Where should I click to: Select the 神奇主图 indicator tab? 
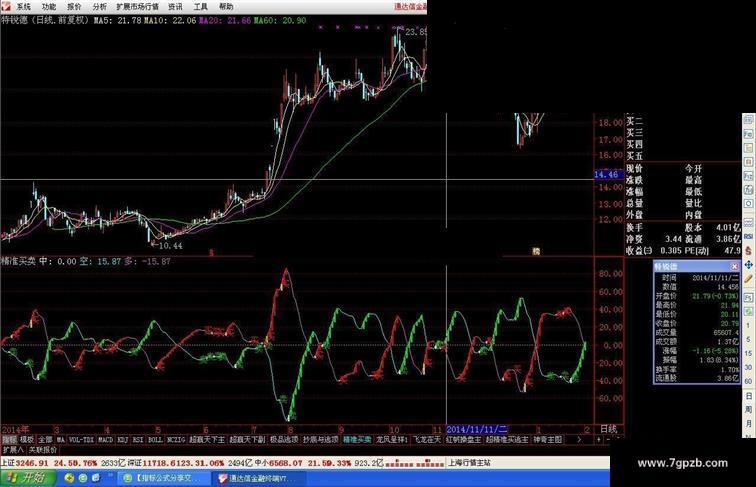click(548, 440)
